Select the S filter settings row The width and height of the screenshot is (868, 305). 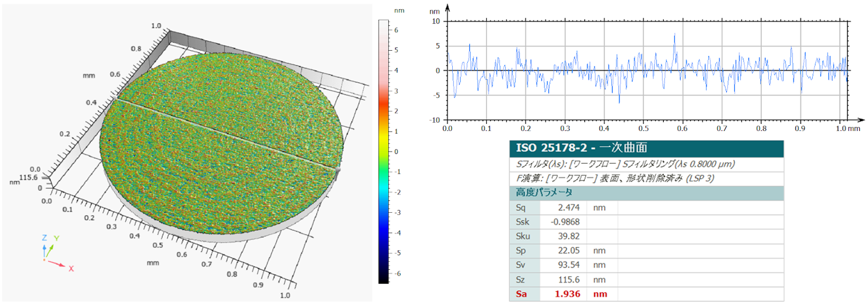(x=646, y=164)
